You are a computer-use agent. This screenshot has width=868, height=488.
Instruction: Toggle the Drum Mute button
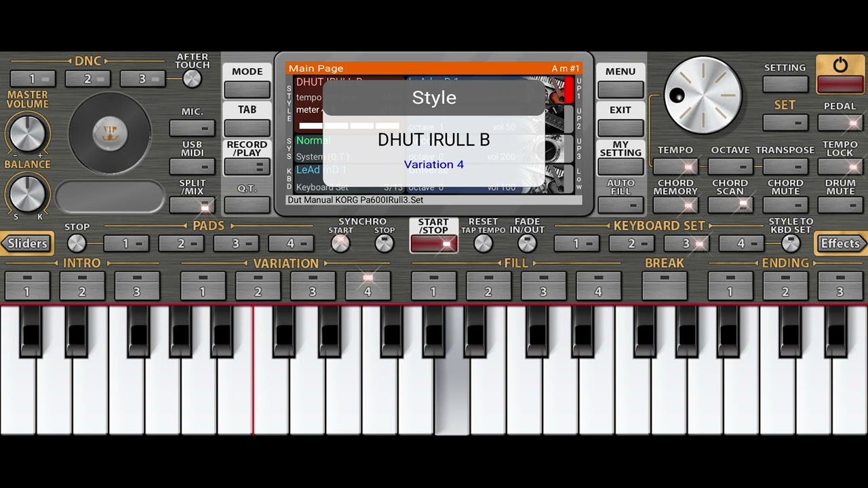pos(840,205)
